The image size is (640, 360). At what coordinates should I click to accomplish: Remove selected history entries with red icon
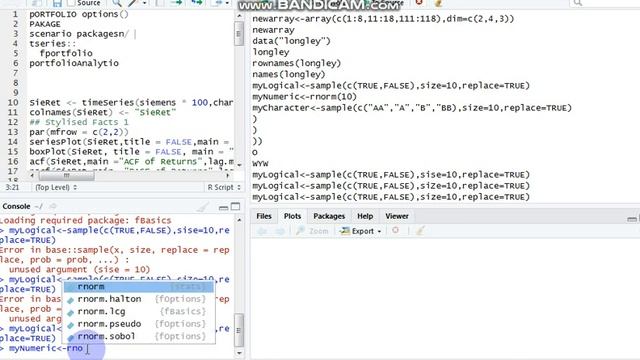tap(418, 3)
